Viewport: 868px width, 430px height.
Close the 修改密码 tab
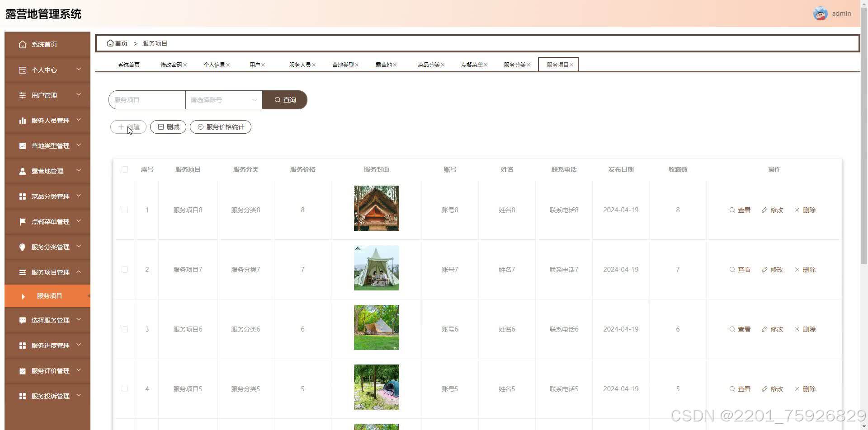(185, 65)
